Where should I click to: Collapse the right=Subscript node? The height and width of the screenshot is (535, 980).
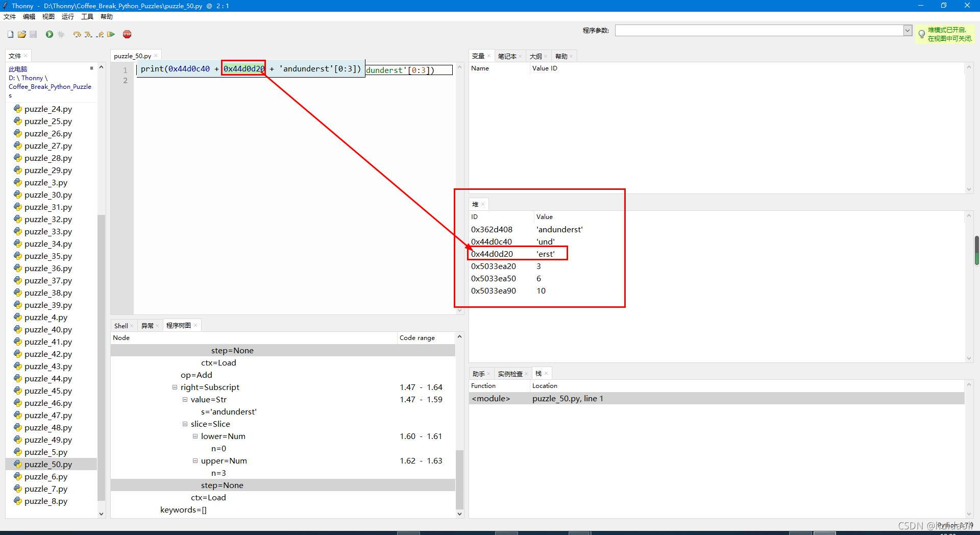(x=175, y=387)
